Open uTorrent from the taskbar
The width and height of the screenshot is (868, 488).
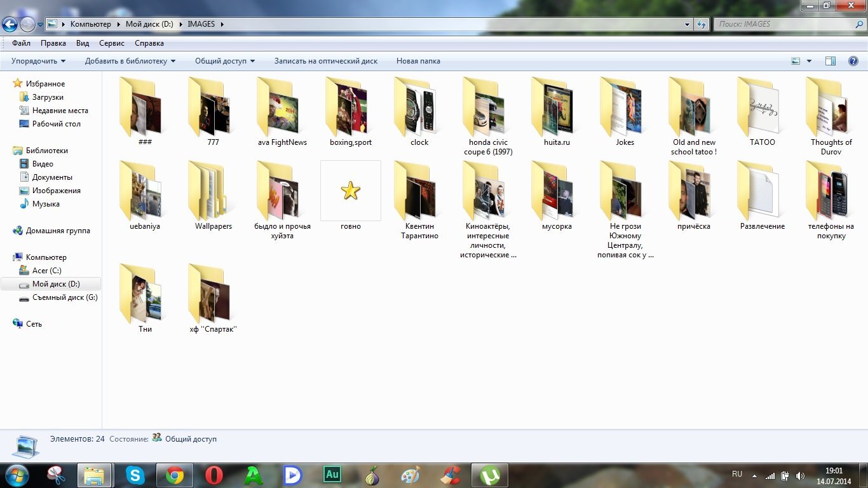click(x=489, y=475)
